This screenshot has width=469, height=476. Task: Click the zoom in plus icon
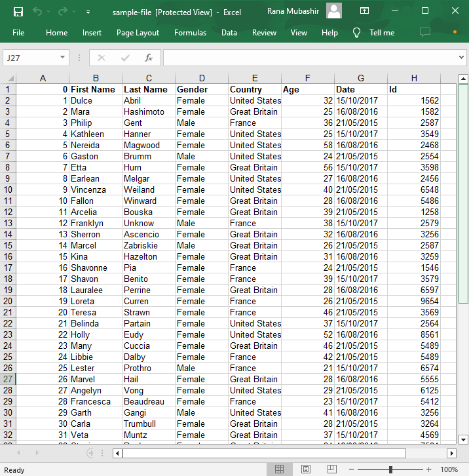pos(428,469)
